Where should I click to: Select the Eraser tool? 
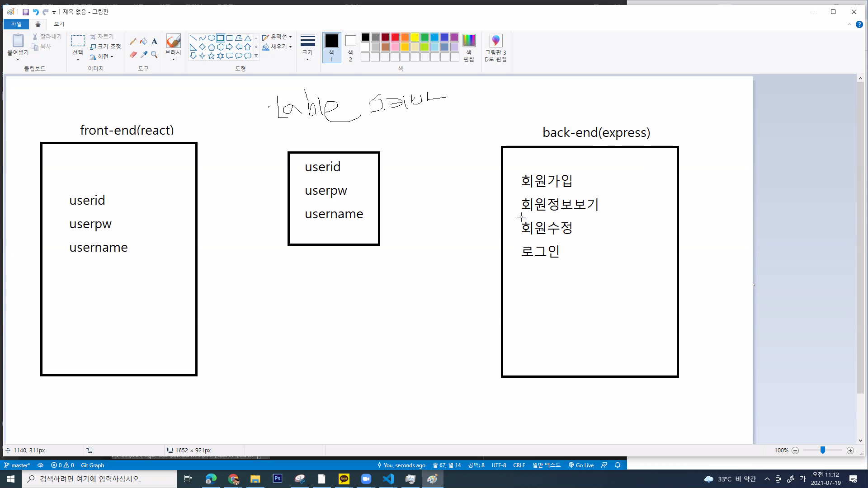[x=133, y=55]
